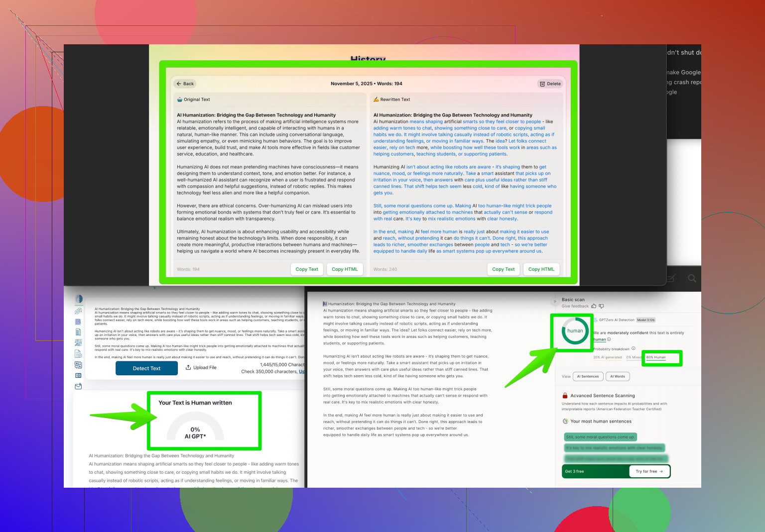Image resolution: width=765 pixels, height=532 pixels.
Task: Click Copy HTML under Rewritten Text
Action: click(541, 269)
